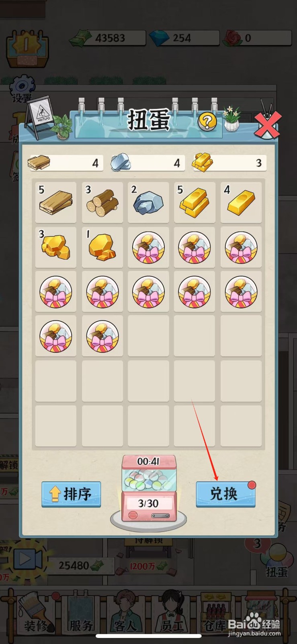Select the gold nuggets item with count 3

[56, 247]
